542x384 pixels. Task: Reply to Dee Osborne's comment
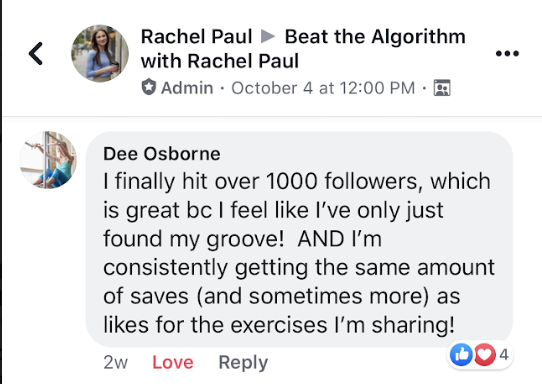243,363
